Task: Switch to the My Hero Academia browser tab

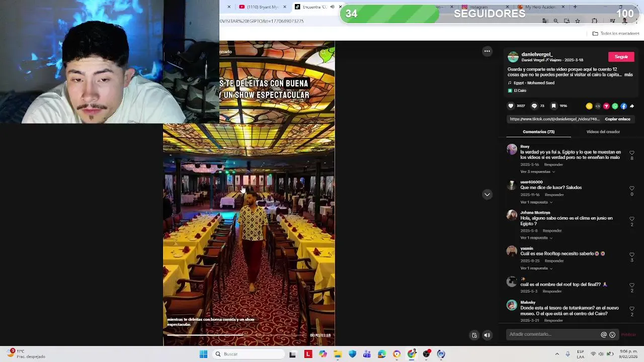Action: click(x=540, y=7)
